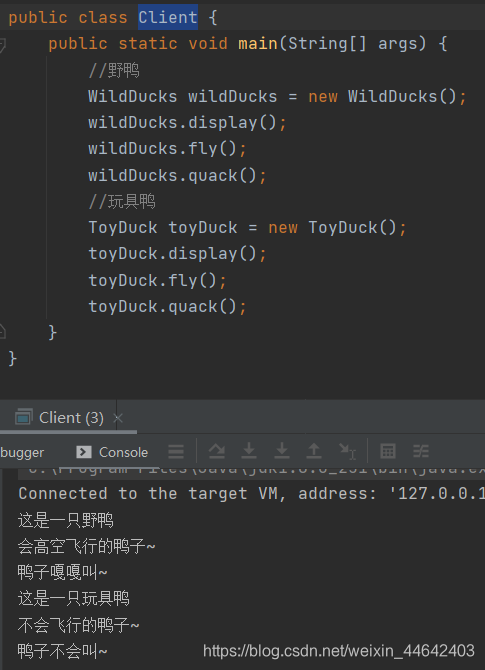The width and height of the screenshot is (485, 670).
Task: Click the highlighted Client class name
Action: point(168,18)
